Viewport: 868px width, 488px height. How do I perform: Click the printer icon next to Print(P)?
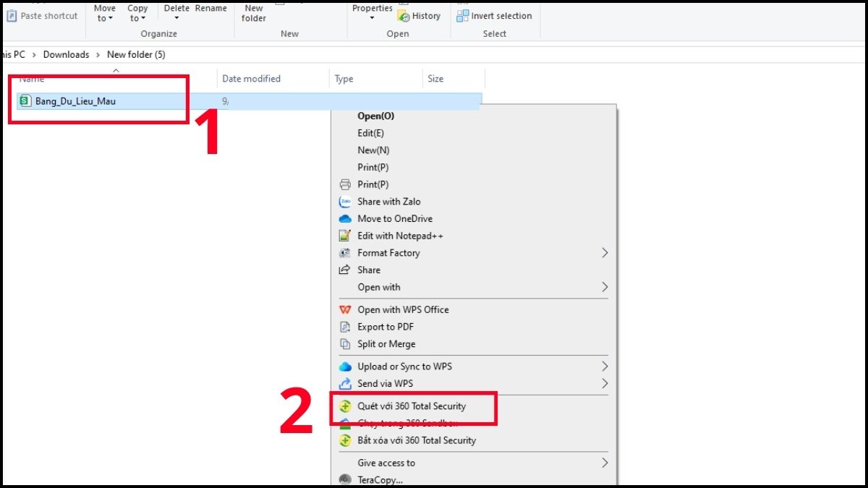point(345,184)
